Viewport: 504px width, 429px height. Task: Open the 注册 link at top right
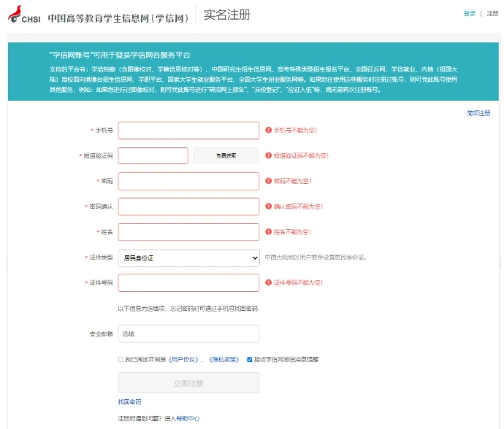(492, 13)
